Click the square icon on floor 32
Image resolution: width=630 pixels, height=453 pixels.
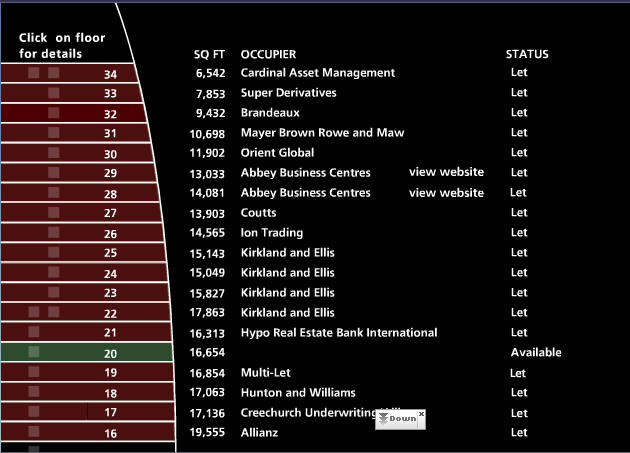coord(54,113)
